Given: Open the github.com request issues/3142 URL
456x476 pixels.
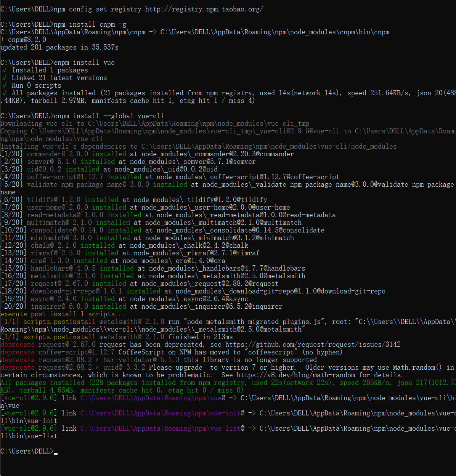Looking at the screenshot, I should tap(313, 345).
